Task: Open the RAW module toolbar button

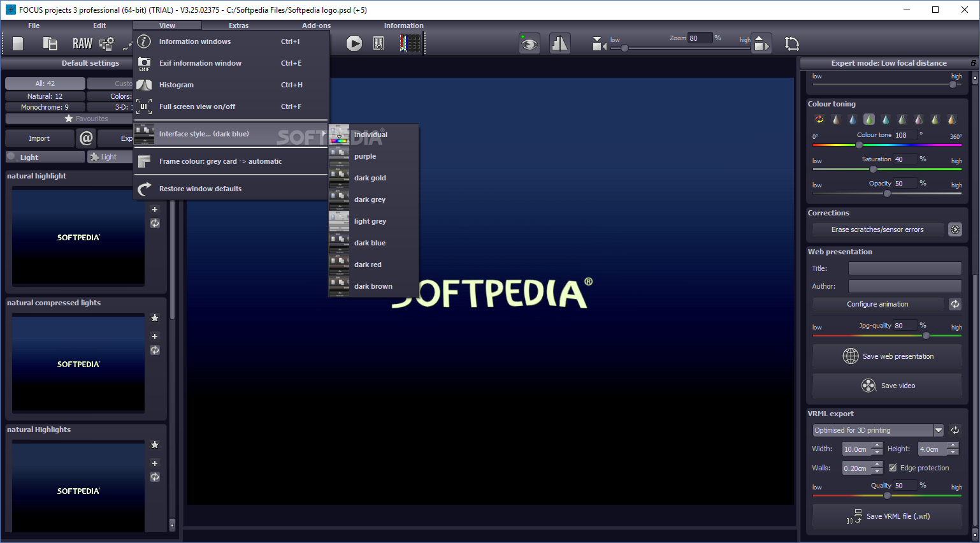Action: (82, 43)
